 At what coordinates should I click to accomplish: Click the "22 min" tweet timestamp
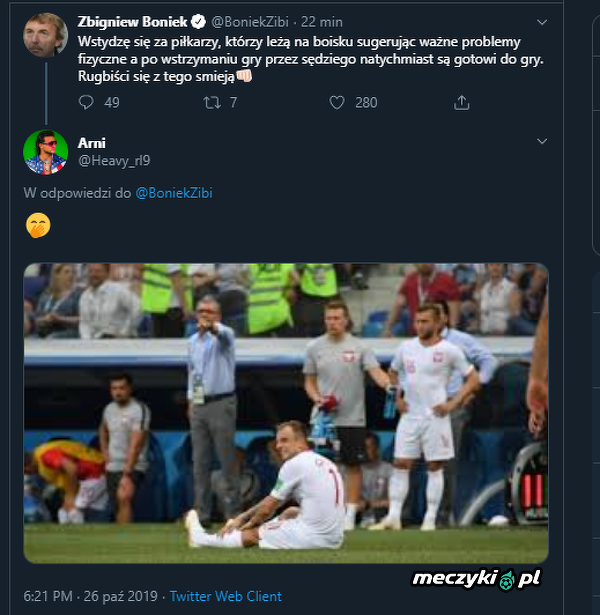[320, 21]
